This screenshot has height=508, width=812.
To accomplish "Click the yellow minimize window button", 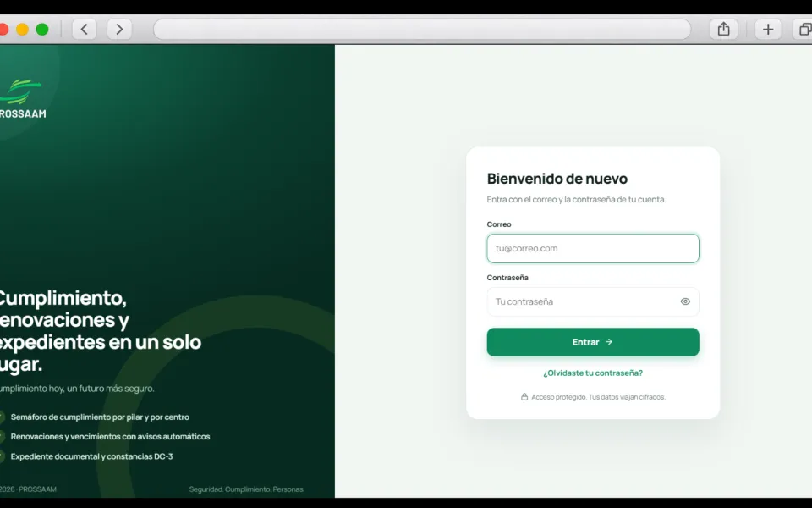I will pos(22,30).
